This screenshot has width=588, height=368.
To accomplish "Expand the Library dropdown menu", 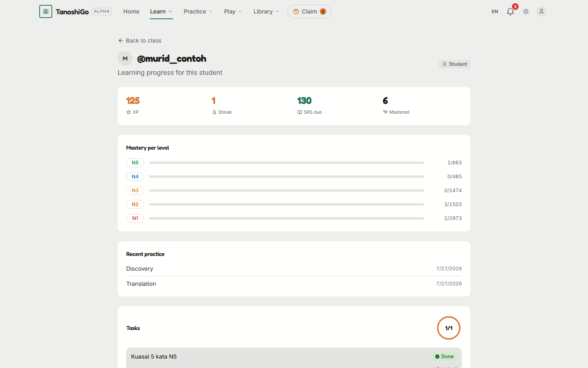I will pyautogui.click(x=266, y=11).
